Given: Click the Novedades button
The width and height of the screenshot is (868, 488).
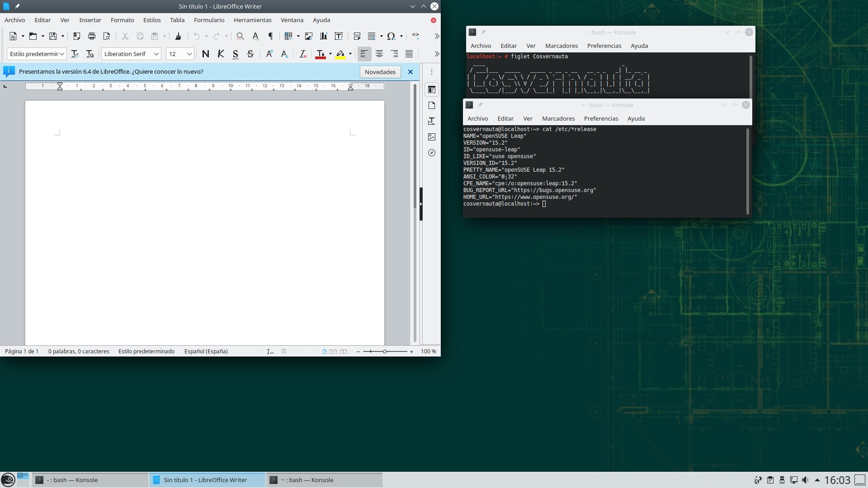Looking at the screenshot, I should pyautogui.click(x=380, y=72).
